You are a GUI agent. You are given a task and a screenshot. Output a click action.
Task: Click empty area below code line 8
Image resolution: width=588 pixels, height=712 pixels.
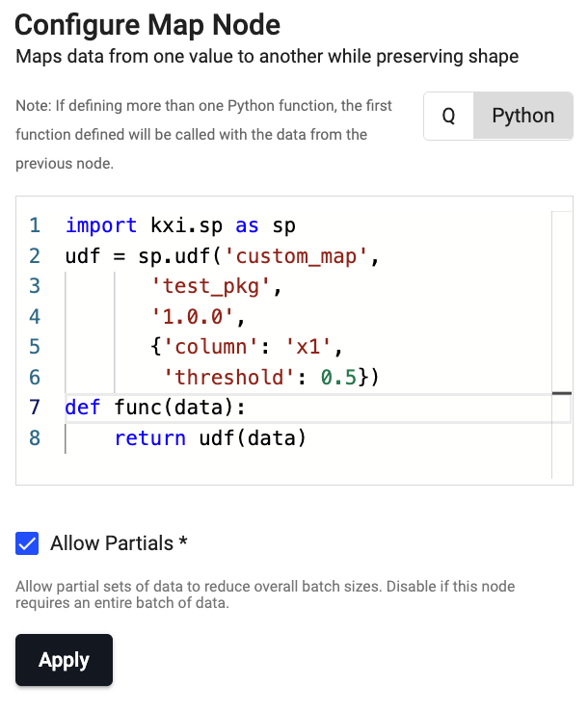coord(289,467)
